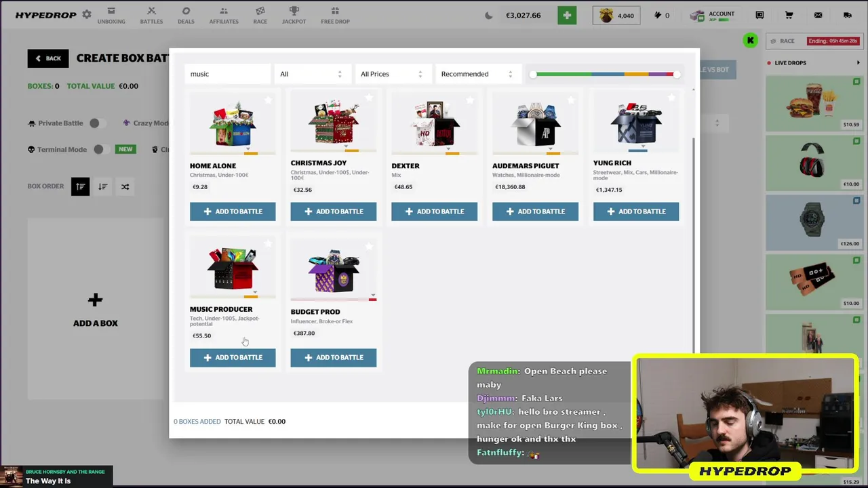
Task: Add Dexter box to battle
Action: pyautogui.click(x=434, y=211)
